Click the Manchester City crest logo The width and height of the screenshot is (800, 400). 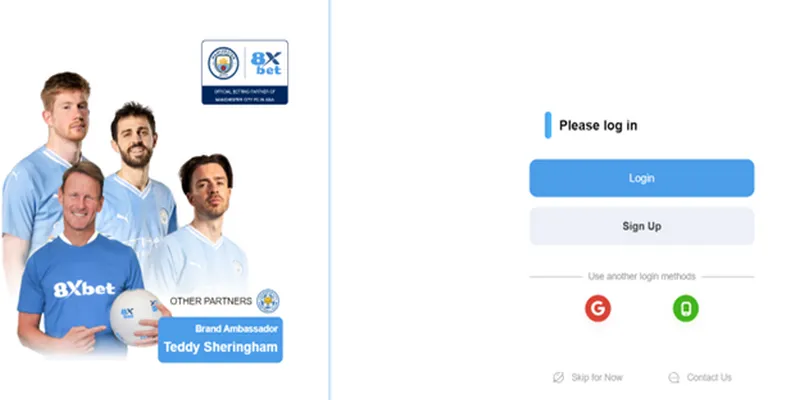(x=223, y=64)
